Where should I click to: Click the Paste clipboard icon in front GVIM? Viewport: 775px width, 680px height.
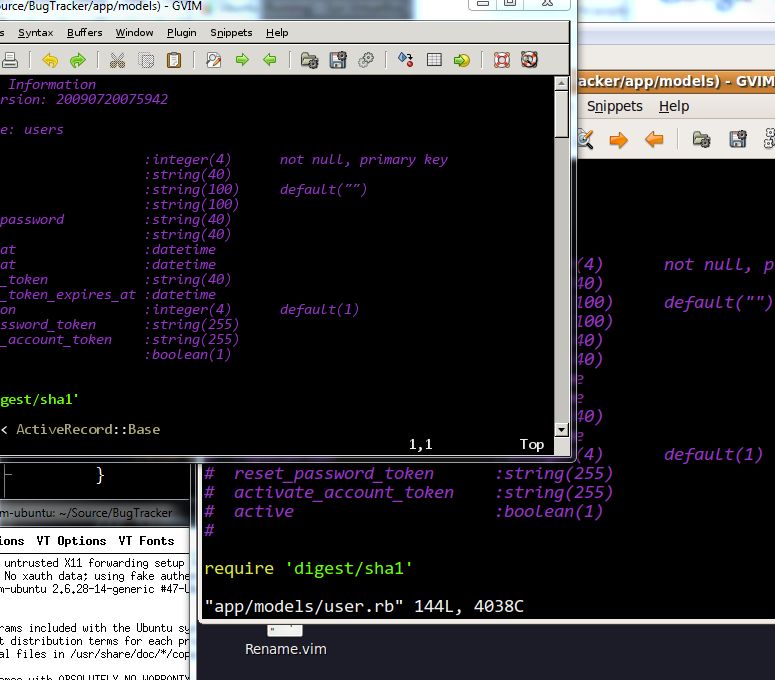(x=173, y=60)
